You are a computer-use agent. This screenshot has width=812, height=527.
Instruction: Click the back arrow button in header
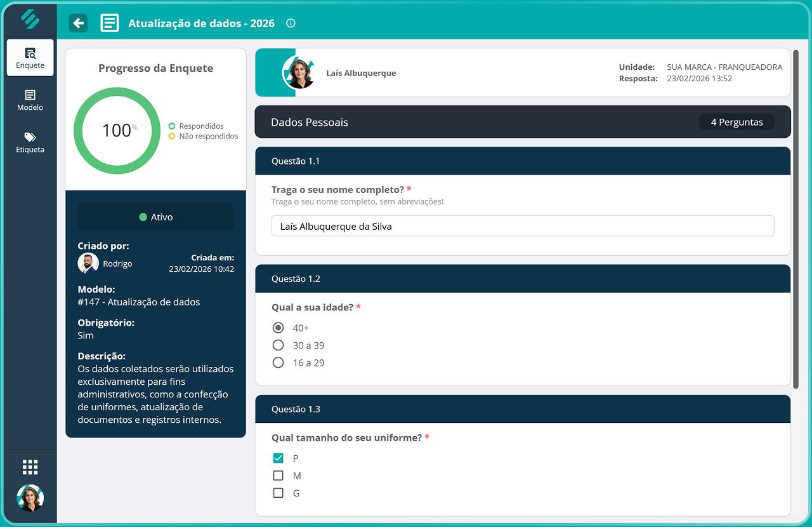pos(78,23)
